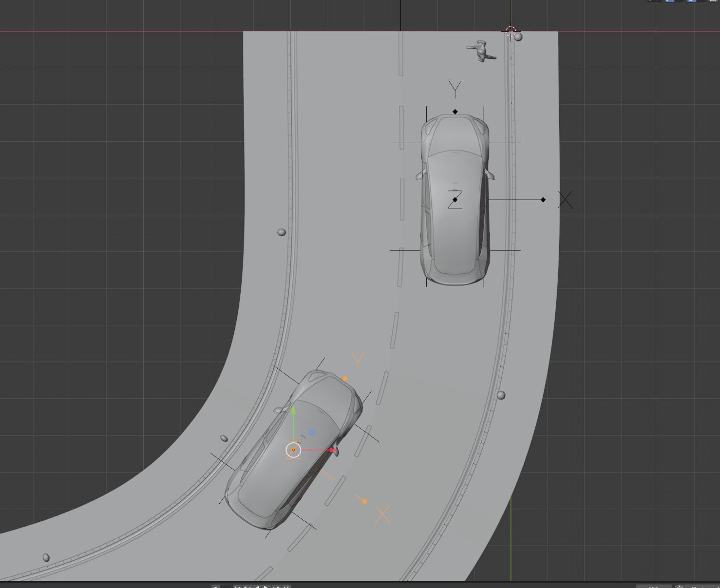Viewport: 720px width, 588px height.
Task: Click the red-white 3D cursor at the road's top edge
Action: [x=511, y=32]
